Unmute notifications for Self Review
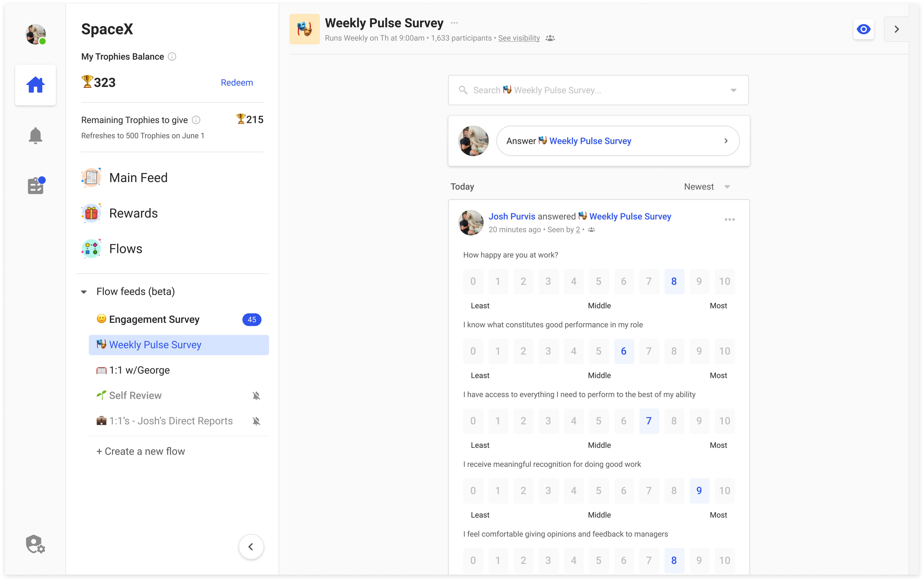924x581 pixels. [x=256, y=395]
